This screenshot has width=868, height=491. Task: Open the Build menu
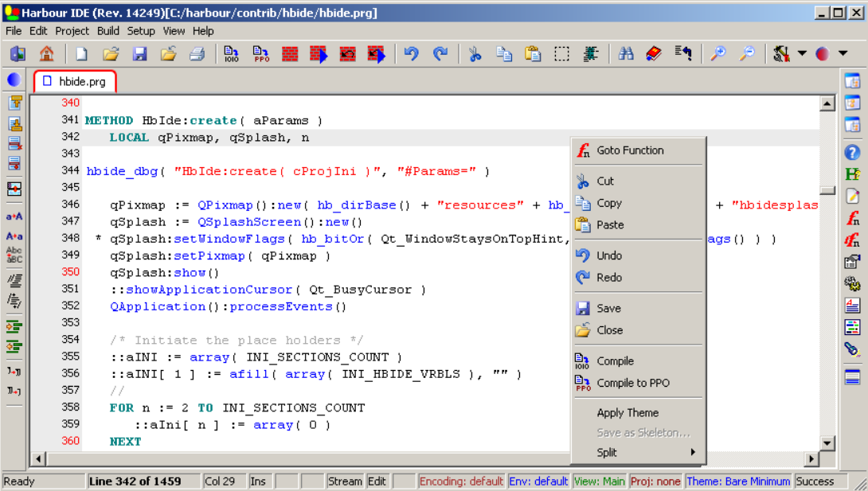click(x=108, y=31)
